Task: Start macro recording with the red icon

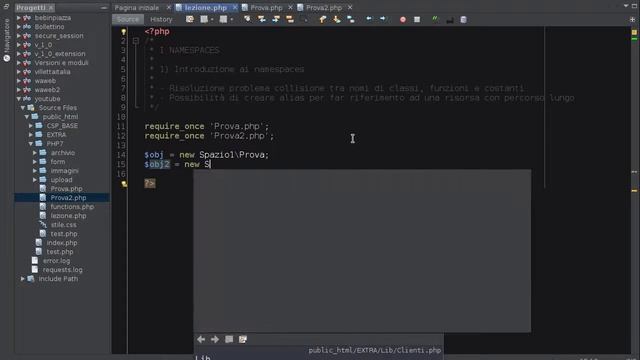Action: [x=403, y=19]
